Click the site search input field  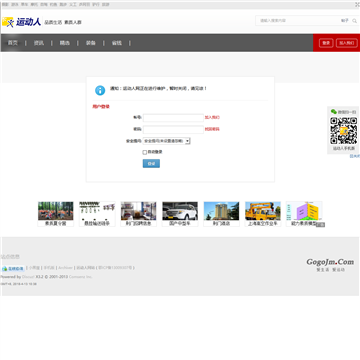tap(298, 21)
